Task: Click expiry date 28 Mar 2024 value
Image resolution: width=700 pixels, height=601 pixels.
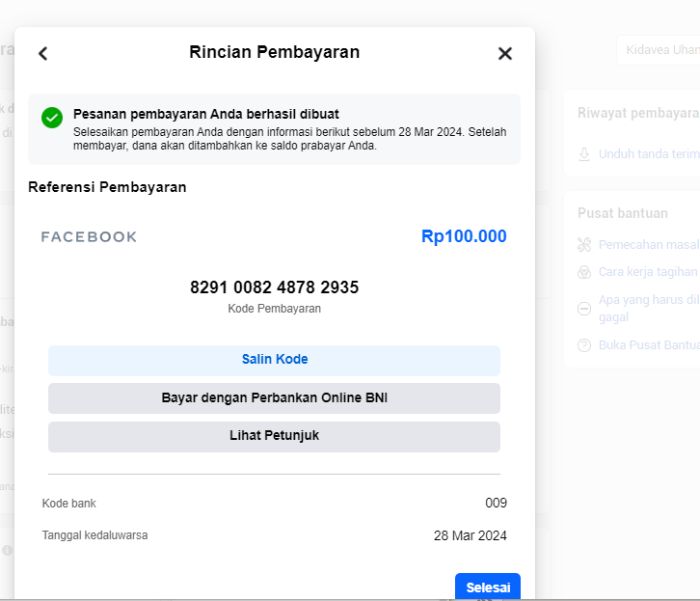Action: (471, 535)
